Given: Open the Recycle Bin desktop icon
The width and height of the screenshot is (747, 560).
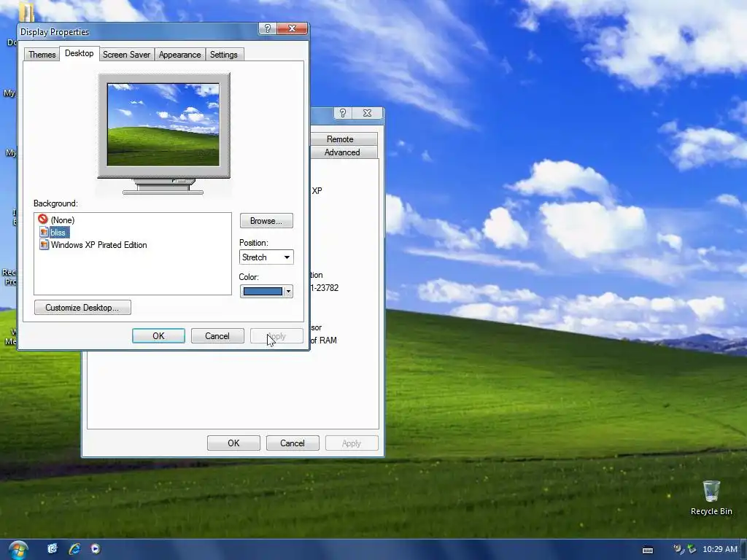Looking at the screenshot, I should (711, 497).
